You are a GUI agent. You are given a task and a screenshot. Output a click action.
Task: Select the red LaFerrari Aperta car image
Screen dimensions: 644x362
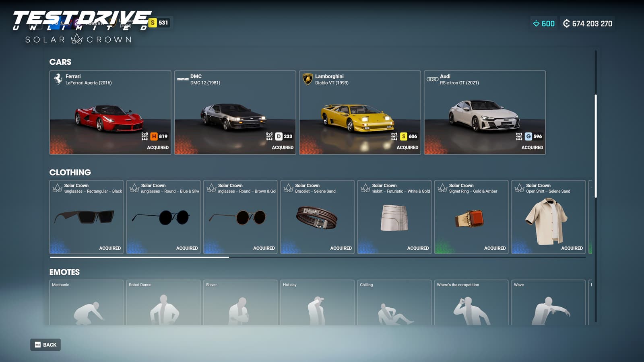click(x=109, y=118)
